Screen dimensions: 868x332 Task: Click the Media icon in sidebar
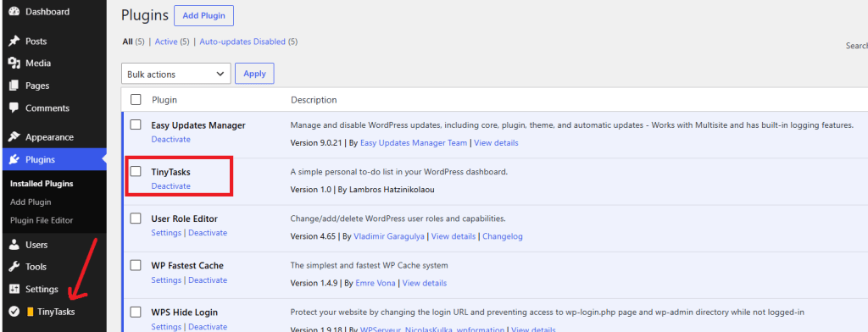pos(14,63)
